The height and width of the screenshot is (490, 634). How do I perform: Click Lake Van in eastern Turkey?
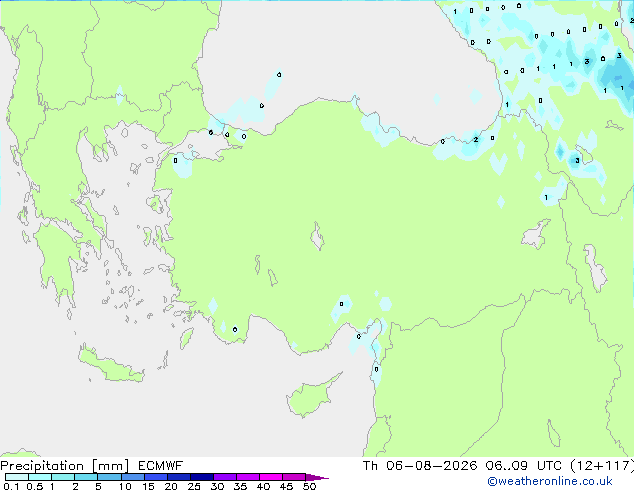536,234
